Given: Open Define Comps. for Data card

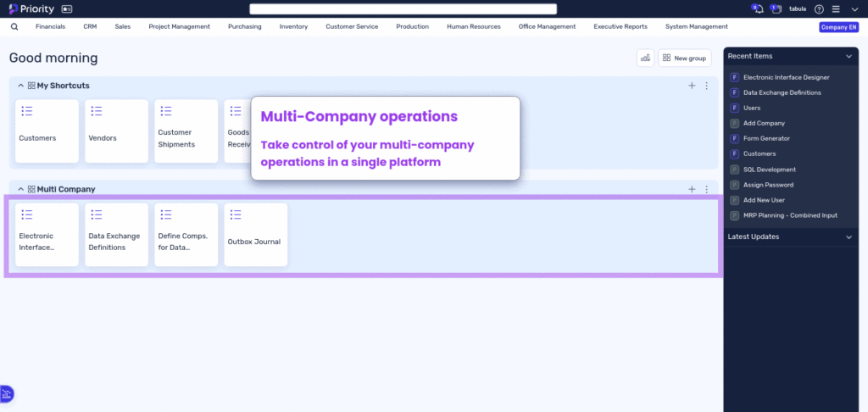Looking at the screenshot, I should point(186,235).
